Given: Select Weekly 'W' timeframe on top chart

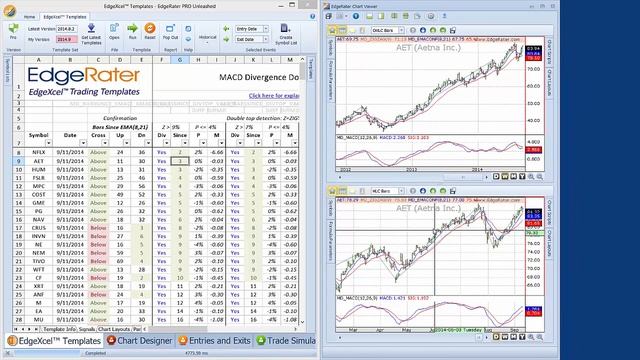Looking at the screenshot, I should click(x=505, y=176).
